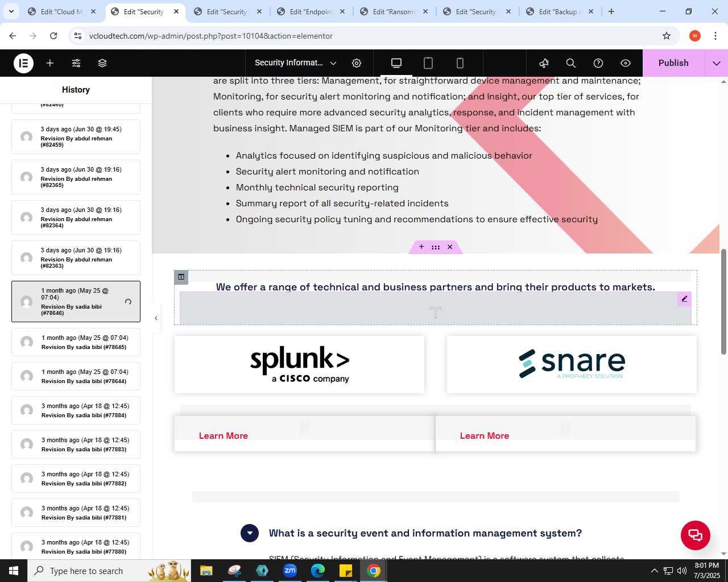Select the Splunk logo image

(x=300, y=364)
